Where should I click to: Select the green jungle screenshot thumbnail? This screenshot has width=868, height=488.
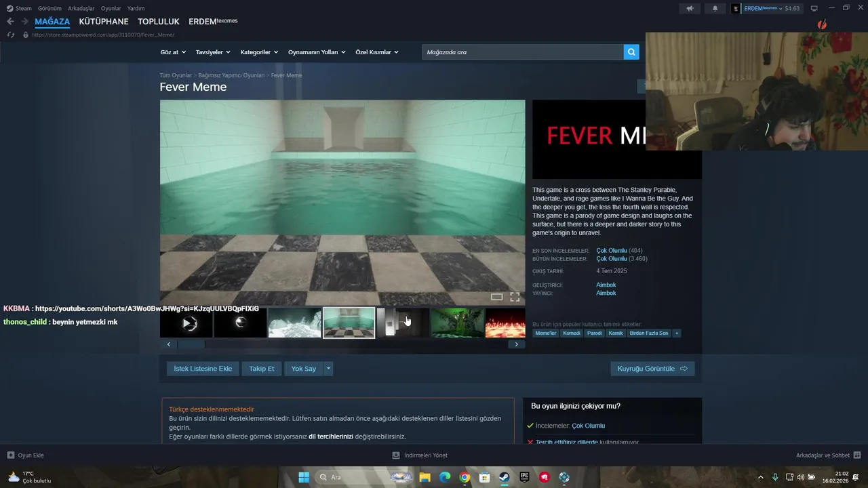[458, 323]
